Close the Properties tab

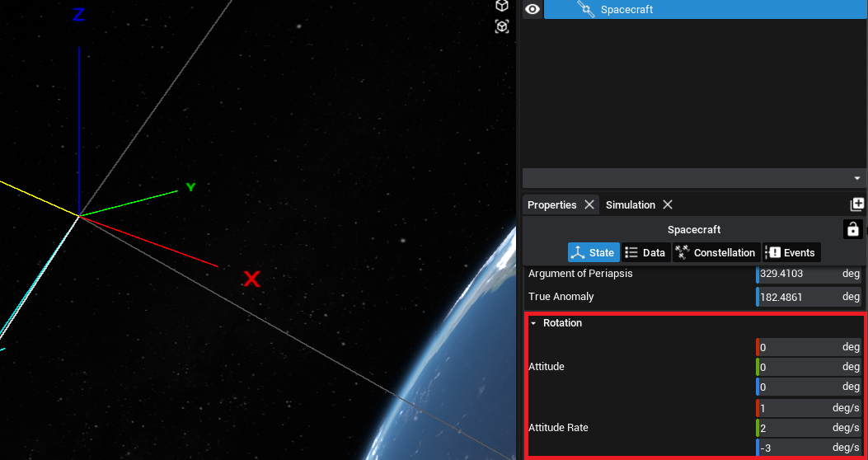tap(589, 204)
